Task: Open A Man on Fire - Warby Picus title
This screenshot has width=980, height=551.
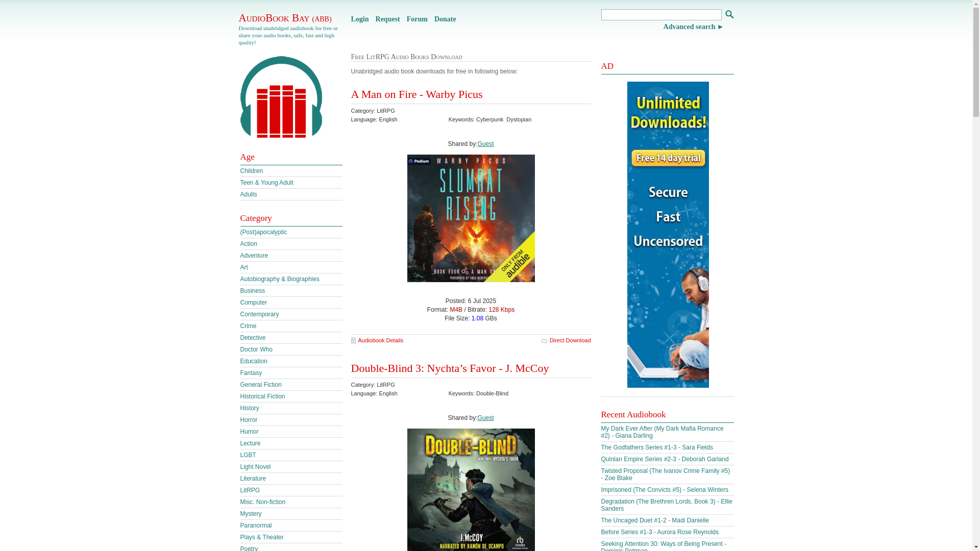Action: 416,94
